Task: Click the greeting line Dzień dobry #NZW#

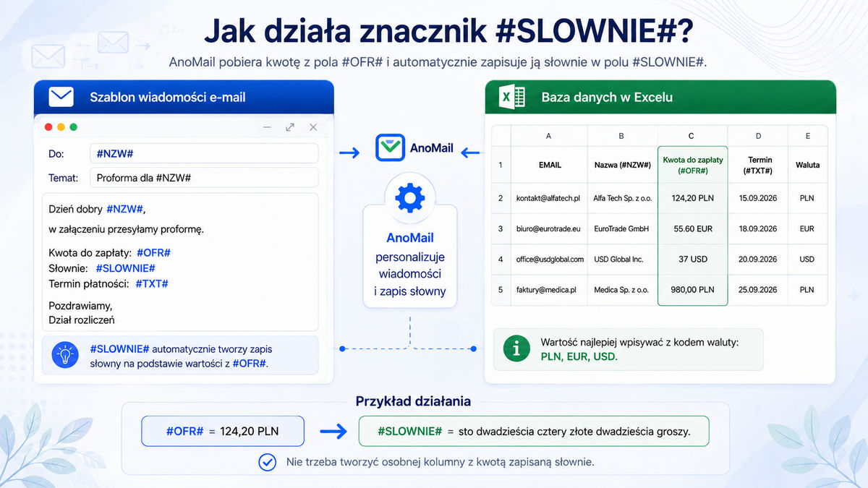Action: pos(97,209)
